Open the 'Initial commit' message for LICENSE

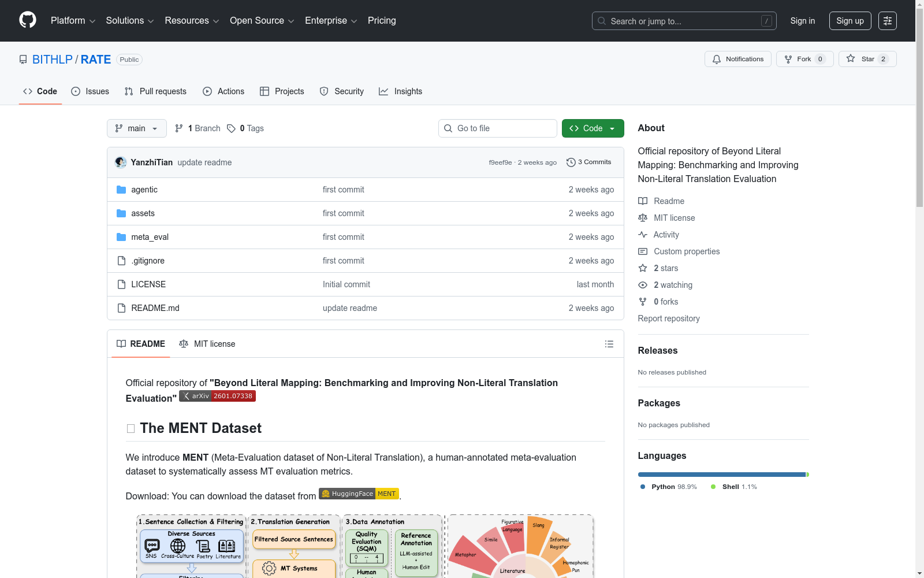[346, 284]
